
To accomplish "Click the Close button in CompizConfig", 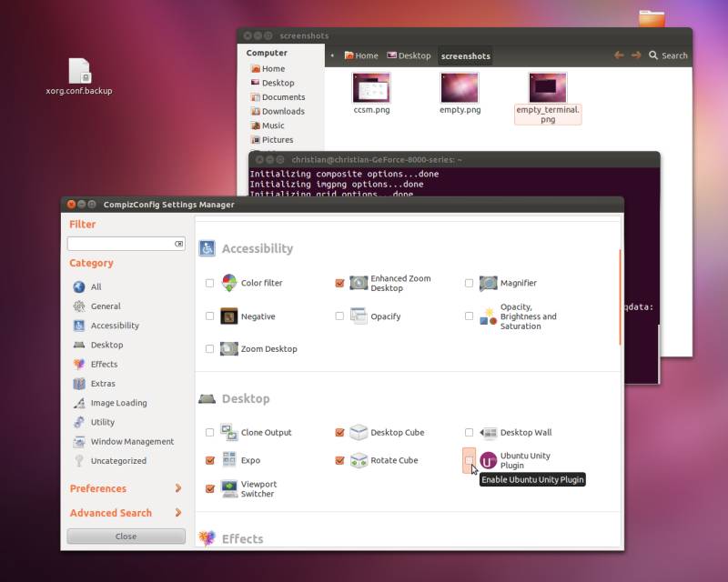I will [126, 536].
